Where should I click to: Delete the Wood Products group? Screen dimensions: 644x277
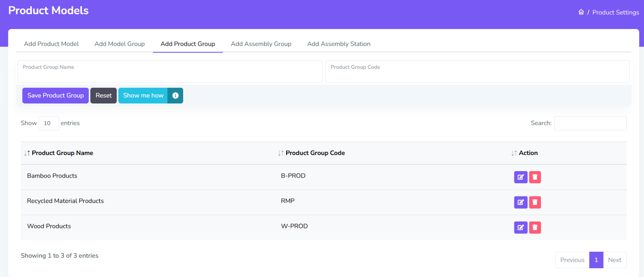point(535,227)
